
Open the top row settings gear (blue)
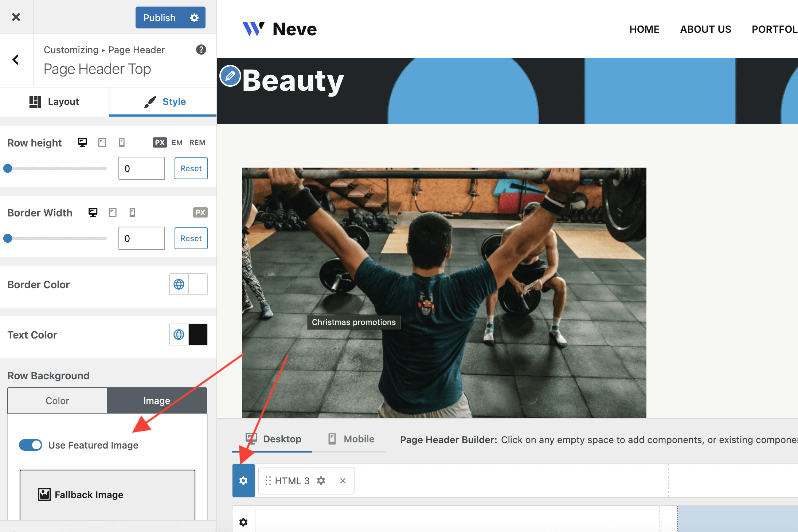(x=243, y=481)
